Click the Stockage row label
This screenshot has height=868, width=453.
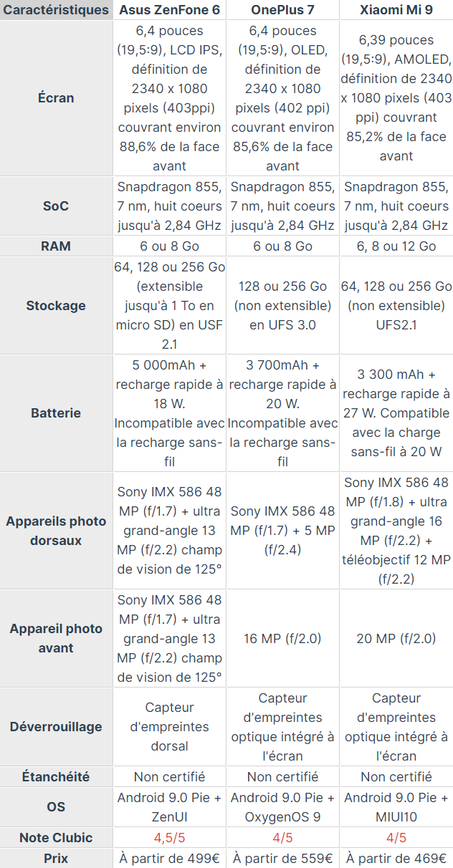pyautogui.click(x=56, y=305)
